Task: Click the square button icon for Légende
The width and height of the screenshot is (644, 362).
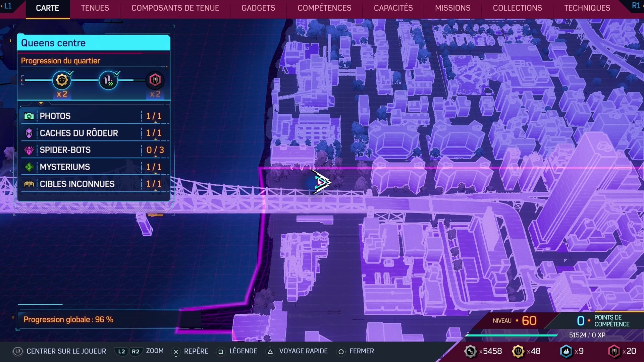Action: point(220,352)
